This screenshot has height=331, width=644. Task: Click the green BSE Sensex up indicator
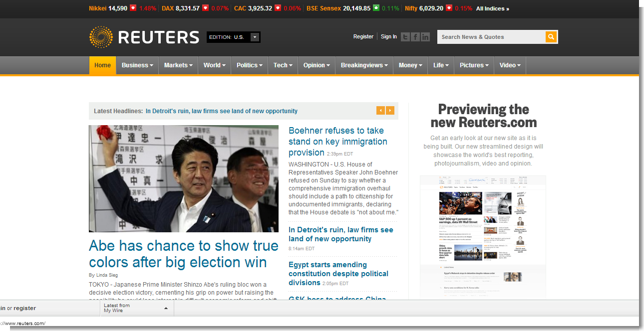pyautogui.click(x=376, y=8)
